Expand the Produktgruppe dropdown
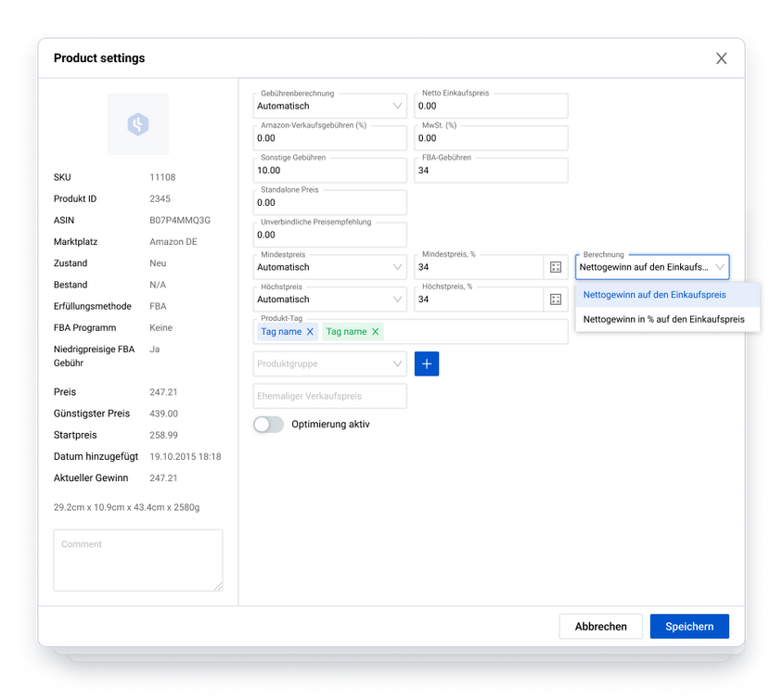This screenshot has height=700, width=783. coord(329,363)
